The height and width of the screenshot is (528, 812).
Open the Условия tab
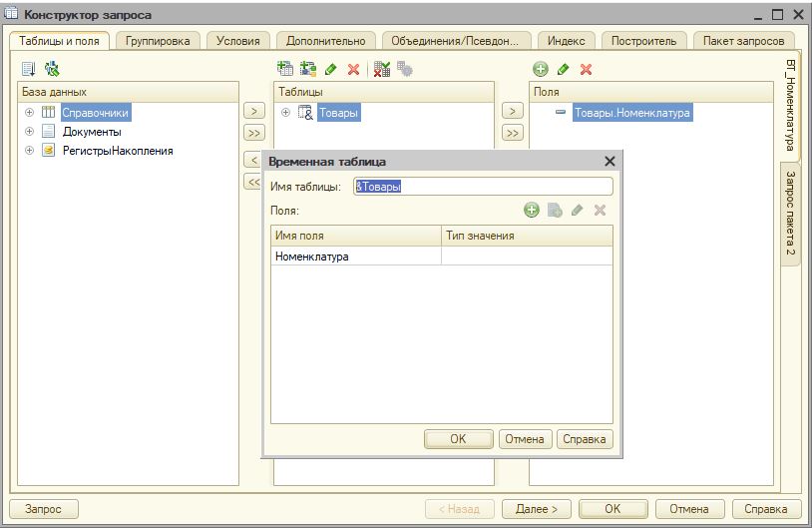pyautogui.click(x=237, y=41)
